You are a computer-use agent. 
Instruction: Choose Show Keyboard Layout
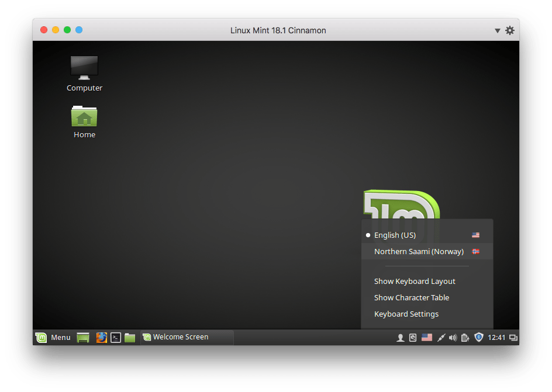[x=415, y=281]
